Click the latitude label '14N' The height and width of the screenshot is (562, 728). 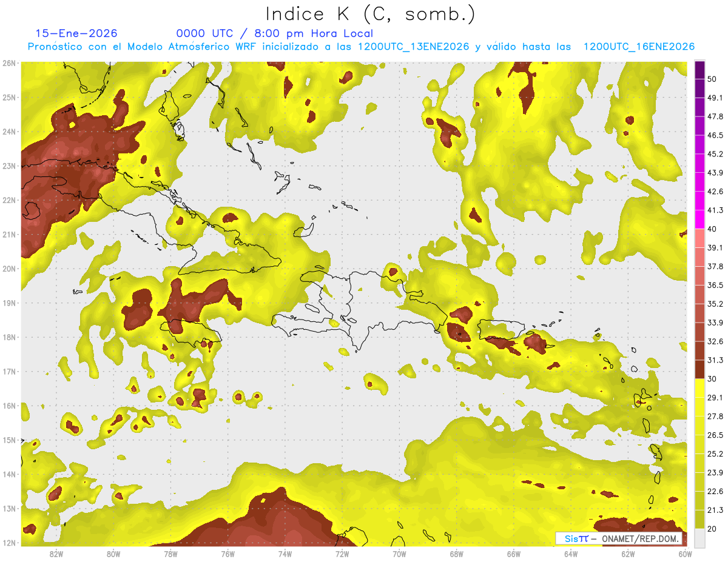8,474
